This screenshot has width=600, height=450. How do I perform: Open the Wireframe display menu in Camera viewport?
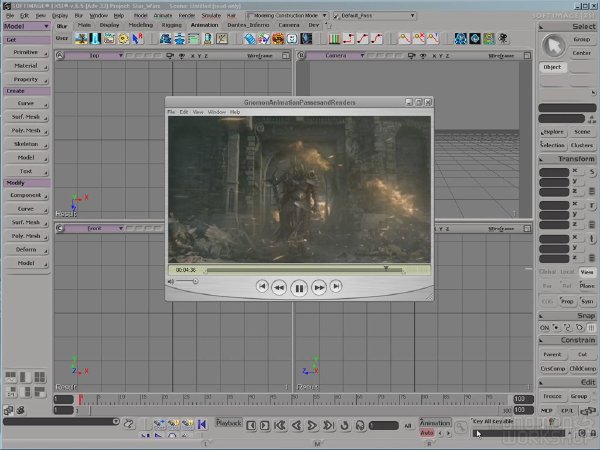coord(501,56)
